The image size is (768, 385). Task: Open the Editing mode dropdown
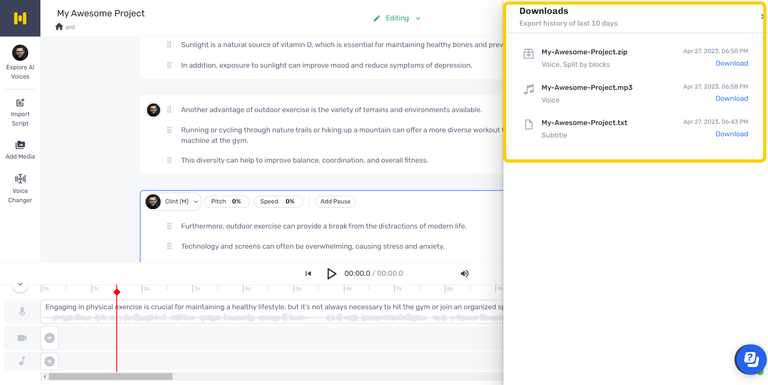(397, 18)
